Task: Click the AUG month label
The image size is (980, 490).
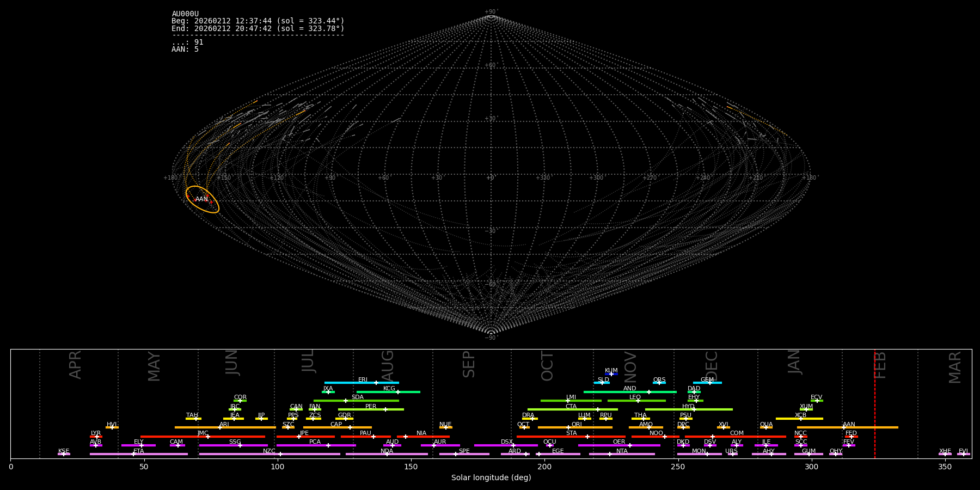Action: coord(388,366)
